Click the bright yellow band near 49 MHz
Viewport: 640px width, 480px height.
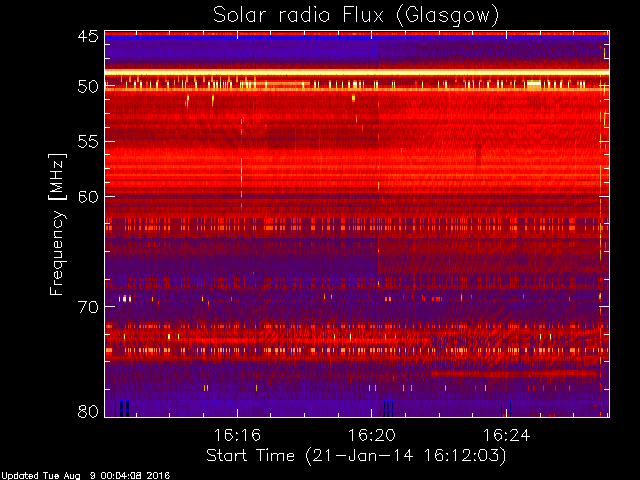(357, 73)
